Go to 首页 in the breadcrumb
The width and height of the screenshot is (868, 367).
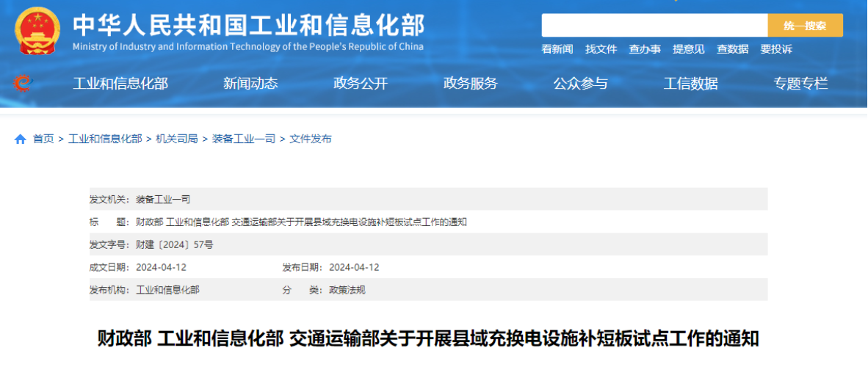(x=43, y=139)
